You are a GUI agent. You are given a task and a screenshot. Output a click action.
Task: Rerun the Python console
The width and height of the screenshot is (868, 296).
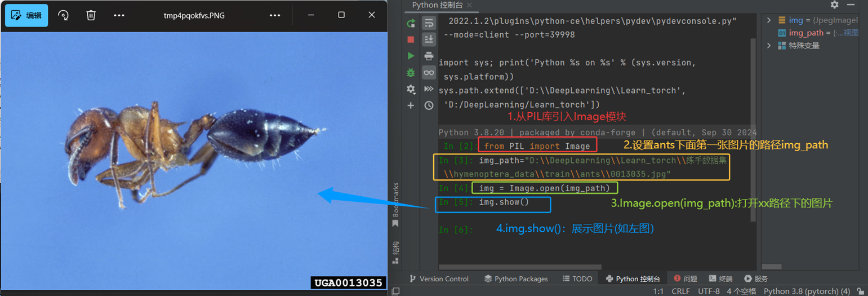click(x=411, y=23)
